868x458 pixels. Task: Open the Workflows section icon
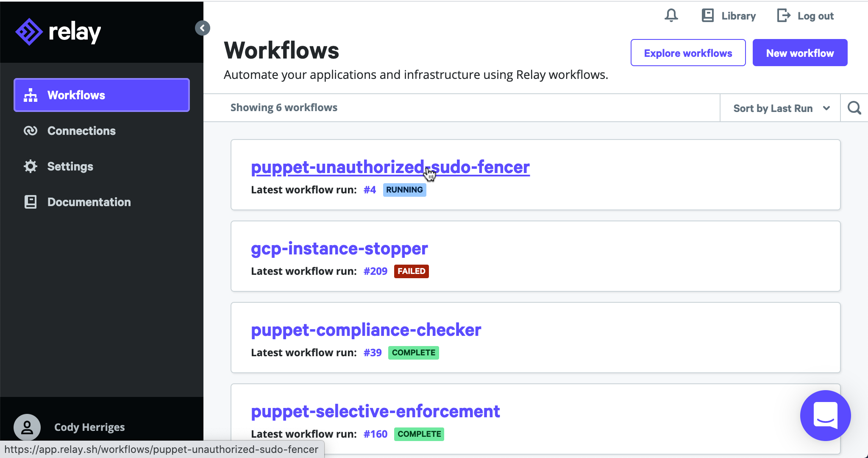coord(31,95)
